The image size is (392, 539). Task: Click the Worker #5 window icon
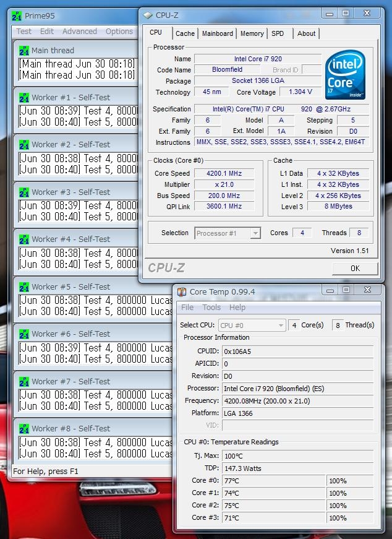tap(24, 287)
